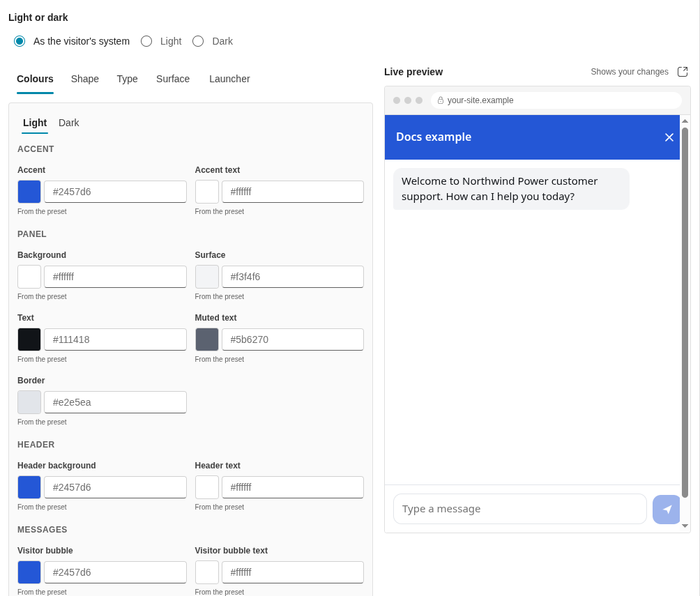The height and width of the screenshot is (596, 700).
Task: Select the Dark radio option
Action: coord(198,42)
